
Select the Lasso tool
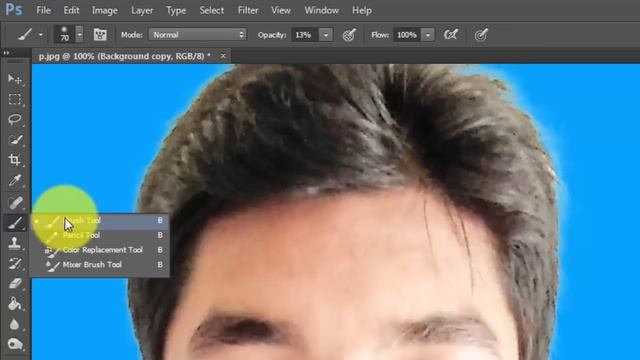(15, 119)
